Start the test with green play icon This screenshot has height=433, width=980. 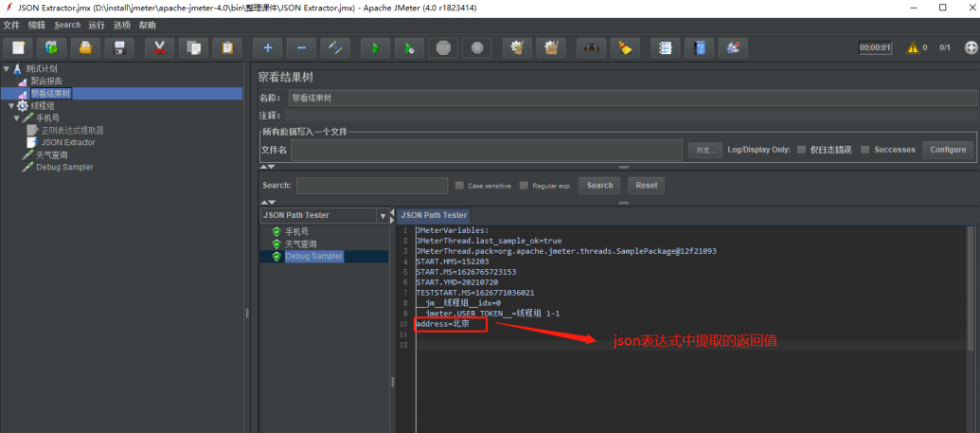376,47
